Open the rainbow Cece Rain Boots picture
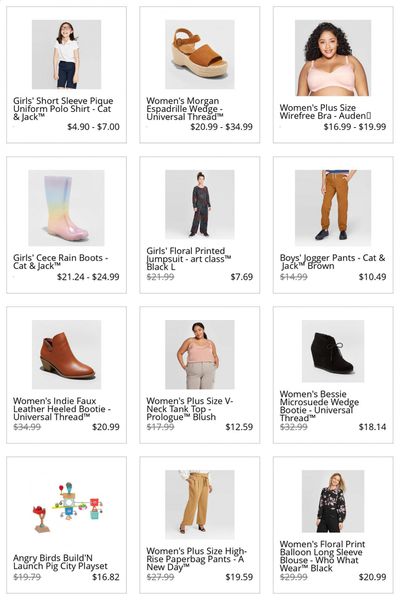Viewport: 400px width, 600px height. (66, 208)
